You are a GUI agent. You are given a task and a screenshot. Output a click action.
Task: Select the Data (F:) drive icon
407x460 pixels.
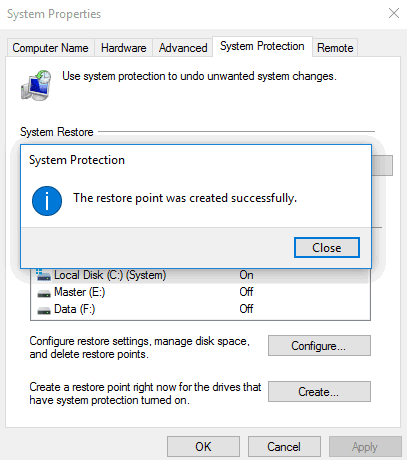coord(44,310)
